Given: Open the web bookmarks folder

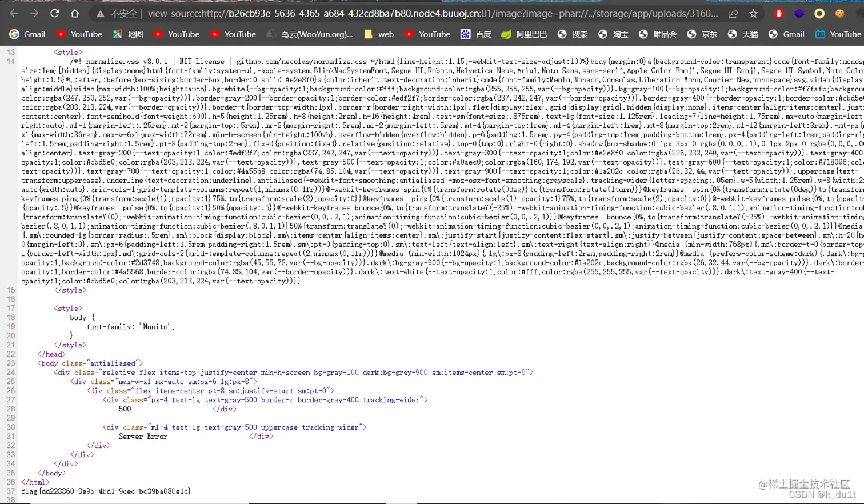Looking at the screenshot, I should (x=379, y=34).
